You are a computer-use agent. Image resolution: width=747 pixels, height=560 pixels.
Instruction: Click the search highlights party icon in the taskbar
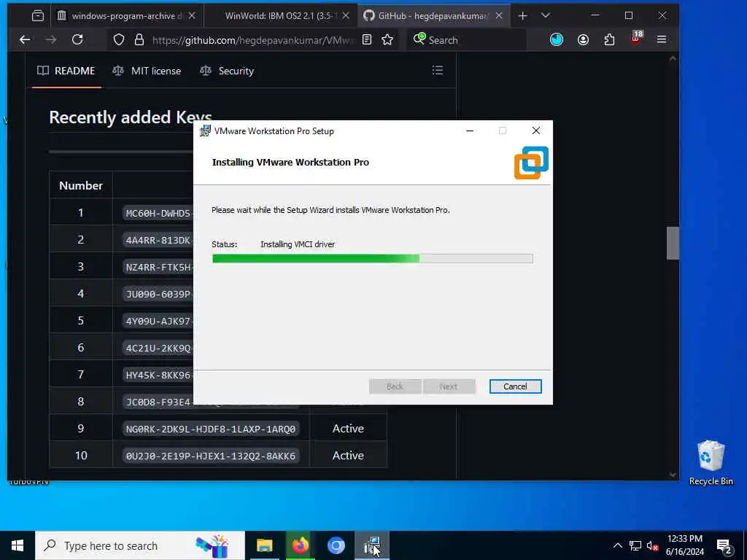[213, 545]
